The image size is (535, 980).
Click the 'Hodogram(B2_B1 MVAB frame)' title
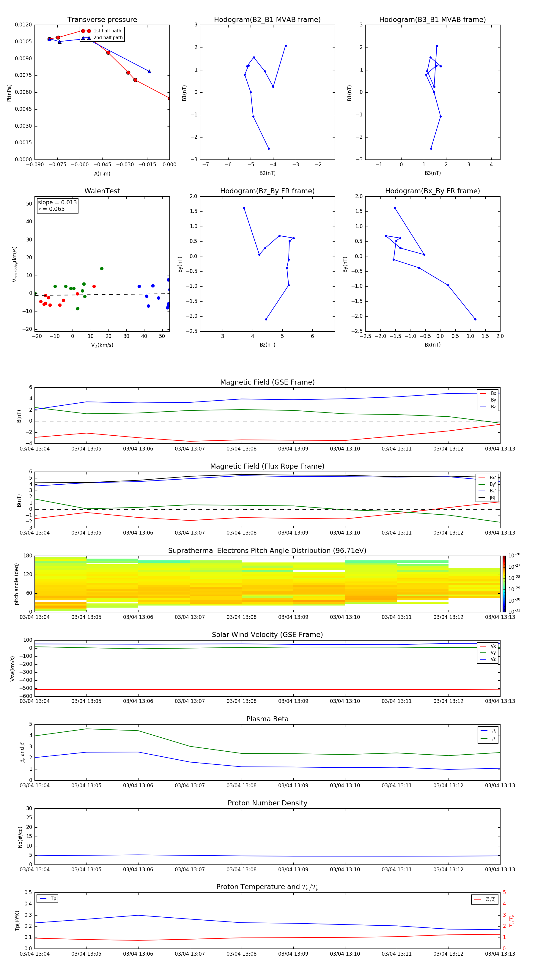pos(267,20)
